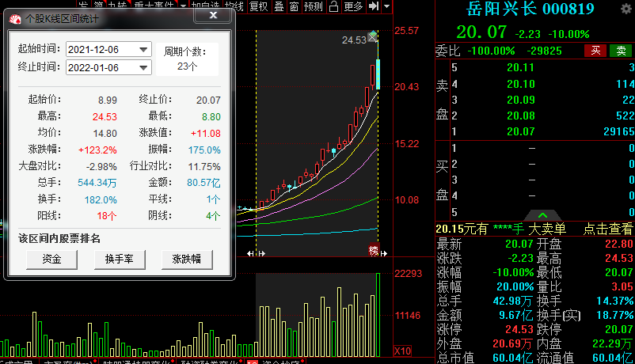Click the 叠 overlay toolbar item

[279, 6]
